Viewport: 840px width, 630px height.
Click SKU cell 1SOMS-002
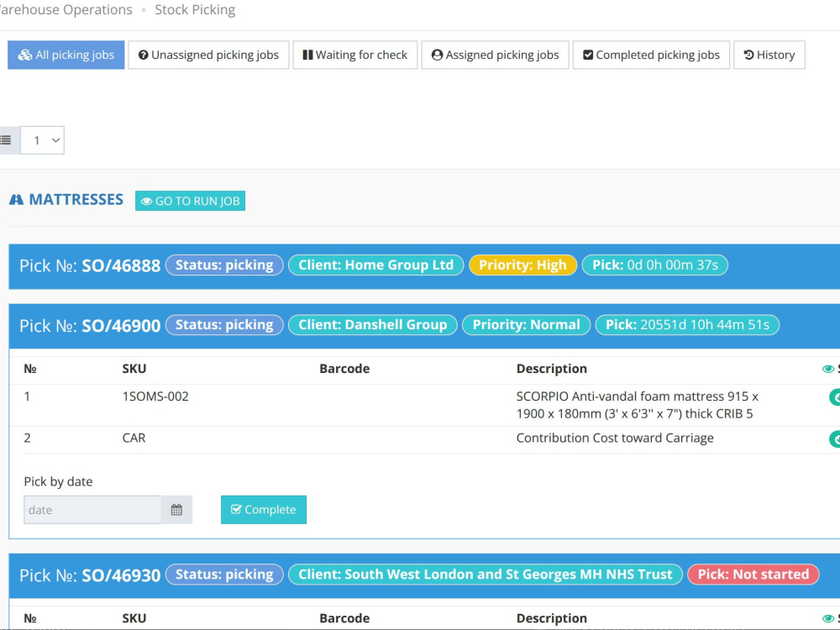click(155, 396)
